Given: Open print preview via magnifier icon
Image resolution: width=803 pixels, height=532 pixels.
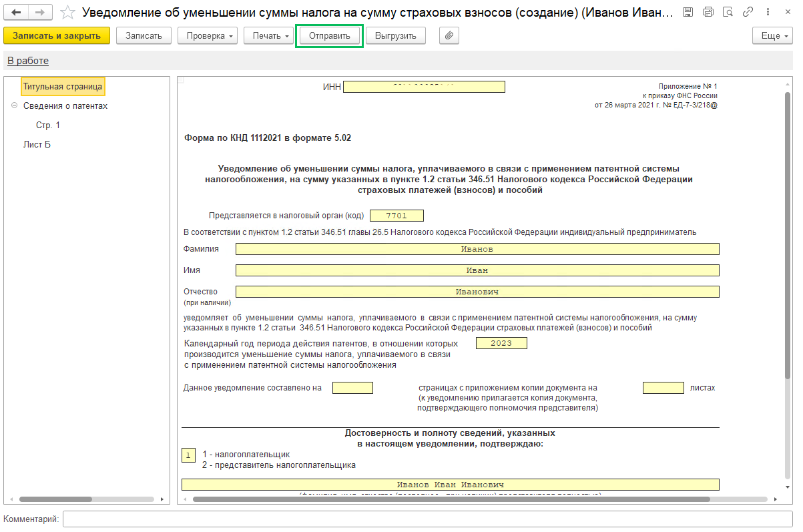Looking at the screenshot, I should pos(728,13).
